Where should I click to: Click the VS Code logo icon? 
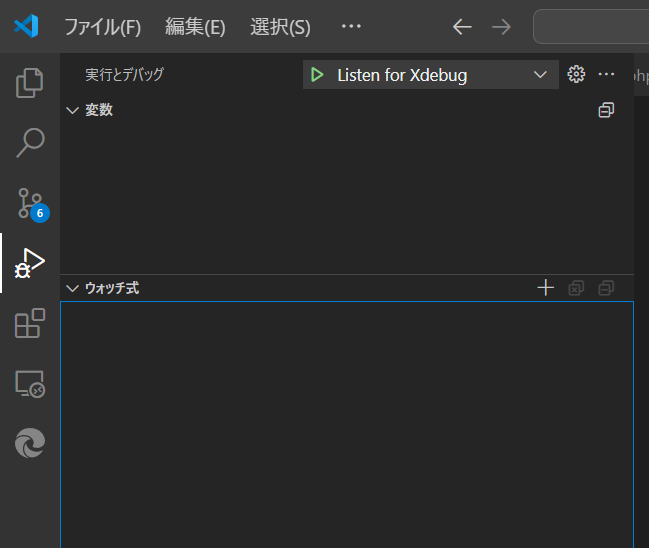(26, 26)
